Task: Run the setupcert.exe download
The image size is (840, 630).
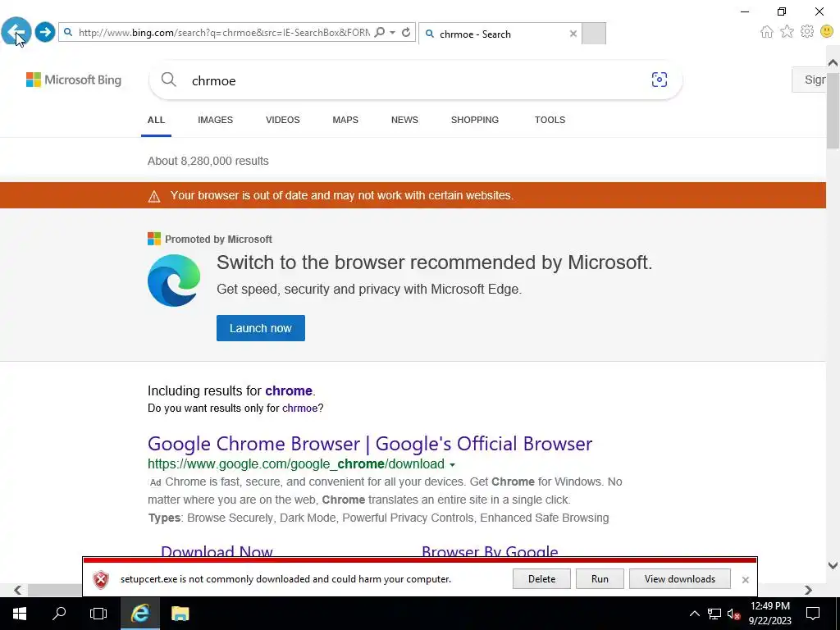Action: click(600, 579)
